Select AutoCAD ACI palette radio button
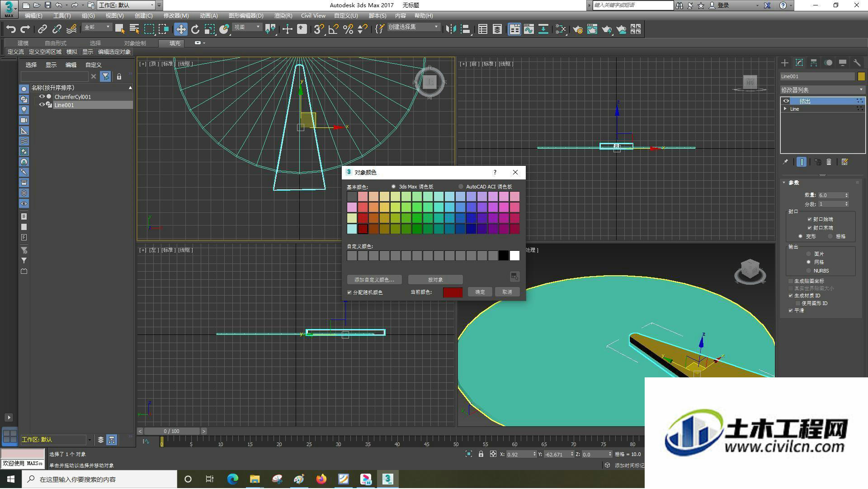The width and height of the screenshot is (868, 489). (x=461, y=187)
